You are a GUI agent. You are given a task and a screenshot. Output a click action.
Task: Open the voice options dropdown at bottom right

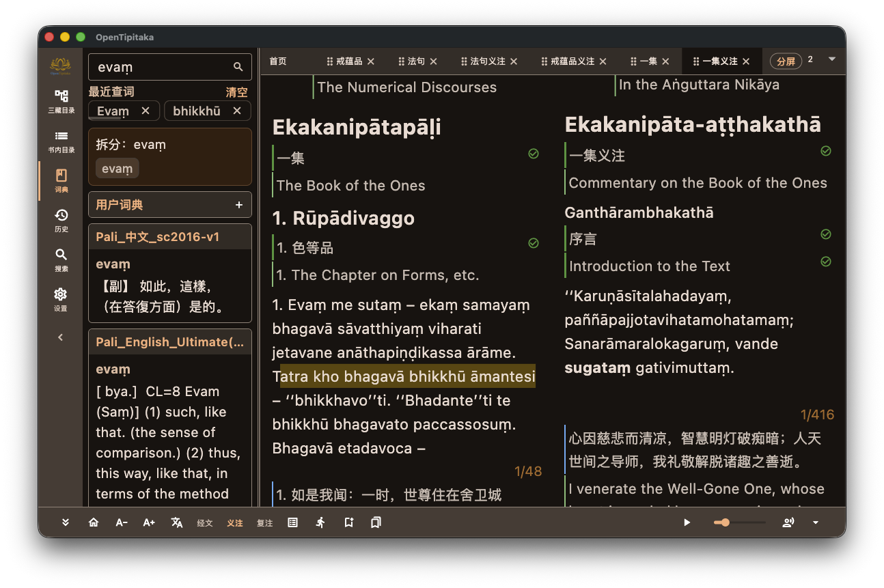pos(816,522)
